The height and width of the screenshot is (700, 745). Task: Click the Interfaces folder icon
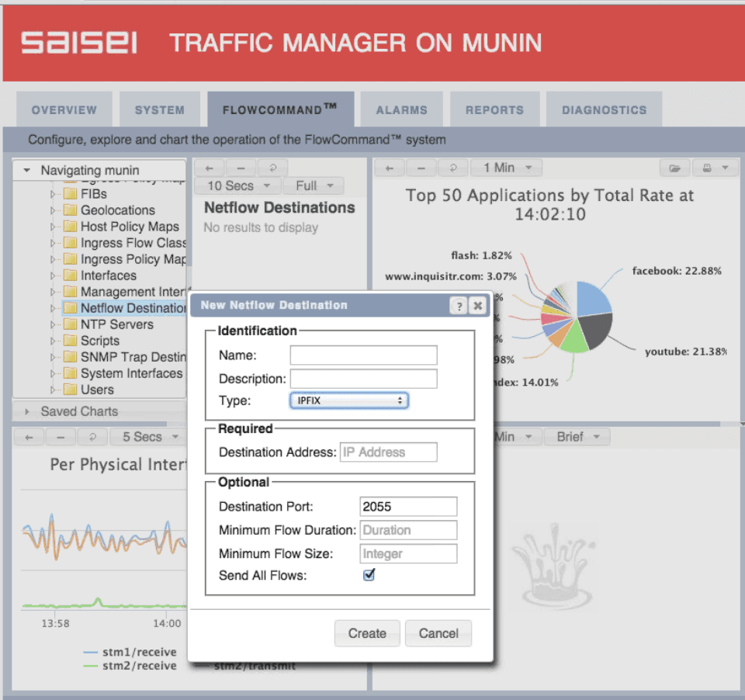point(71,275)
